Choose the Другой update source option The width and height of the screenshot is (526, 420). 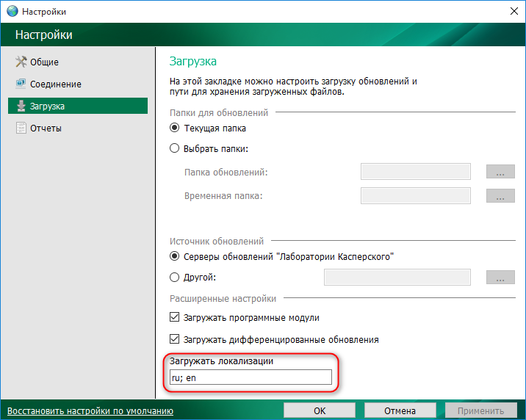click(174, 278)
